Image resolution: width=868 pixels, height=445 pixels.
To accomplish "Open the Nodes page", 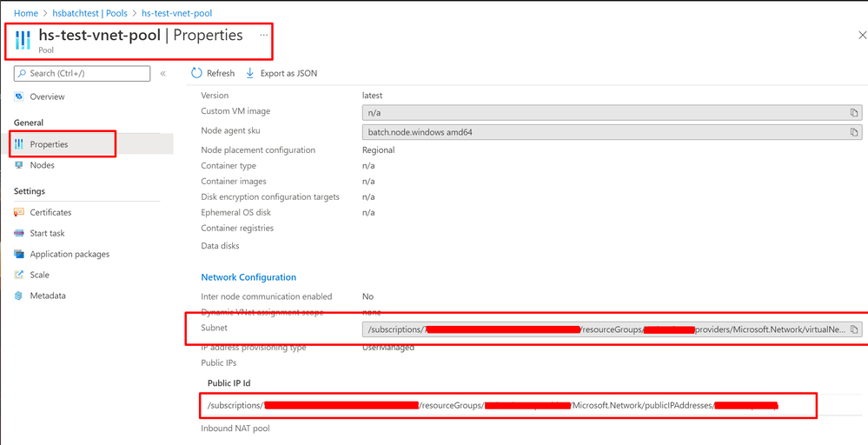I will click(x=42, y=165).
